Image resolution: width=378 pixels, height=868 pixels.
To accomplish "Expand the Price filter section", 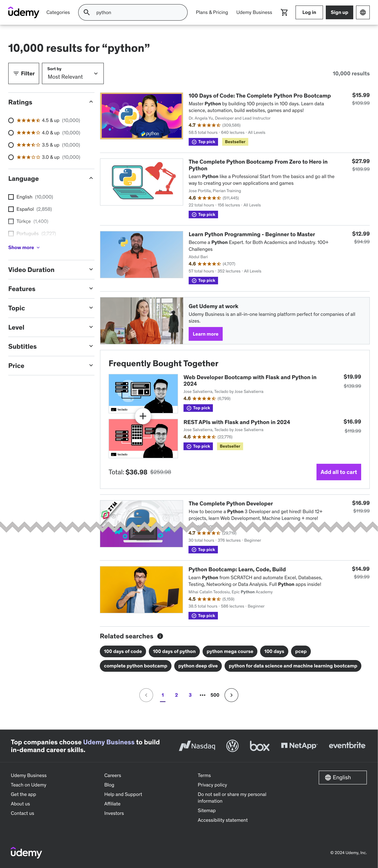I will click(51, 366).
